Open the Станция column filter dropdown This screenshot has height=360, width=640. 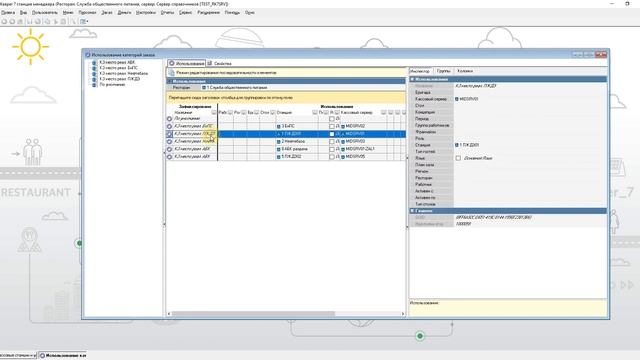tap(315, 112)
